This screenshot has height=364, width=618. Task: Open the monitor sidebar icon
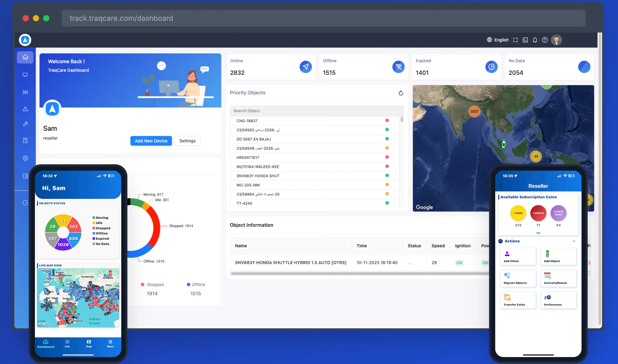point(25,75)
